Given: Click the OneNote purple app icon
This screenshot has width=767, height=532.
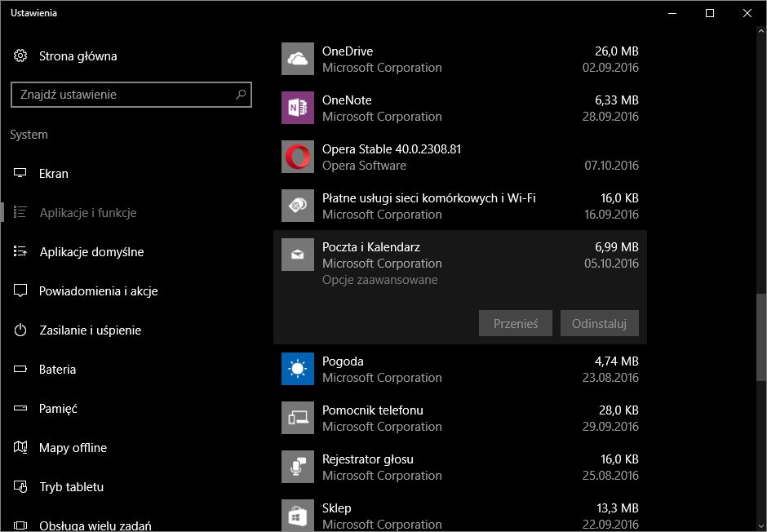Looking at the screenshot, I should [297, 108].
